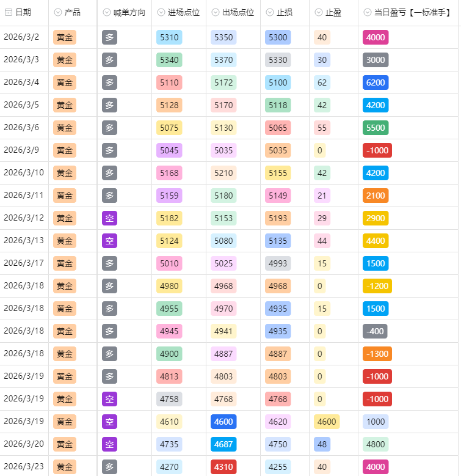The height and width of the screenshot is (476, 461).
Task: Click the yellow 4600 take-profit tag
Action: pos(327,422)
